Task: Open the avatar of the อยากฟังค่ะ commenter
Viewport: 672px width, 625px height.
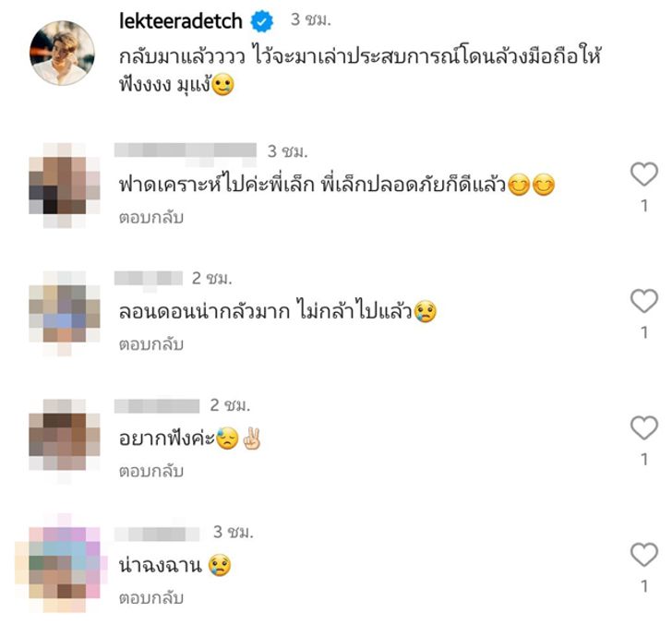Action: pos(65,440)
